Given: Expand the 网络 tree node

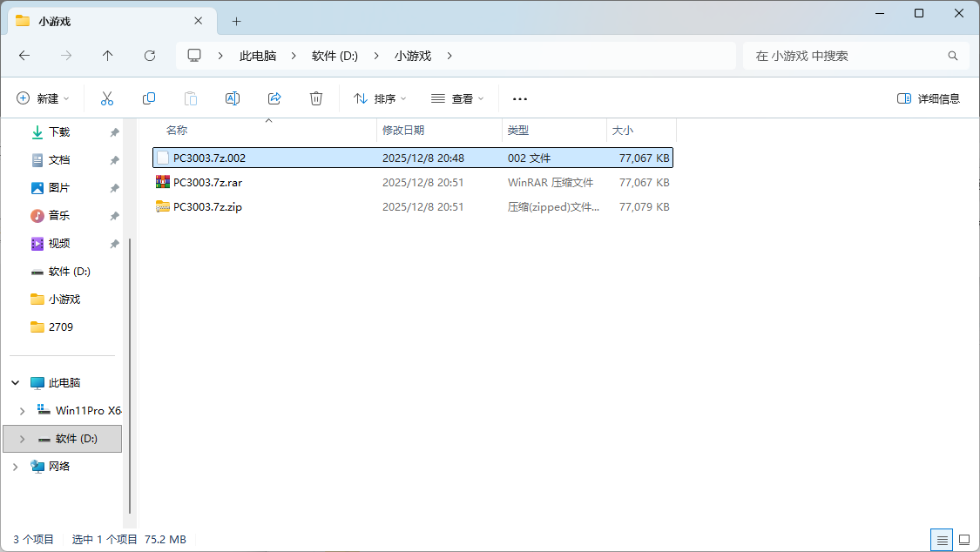Looking at the screenshot, I should [x=15, y=467].
